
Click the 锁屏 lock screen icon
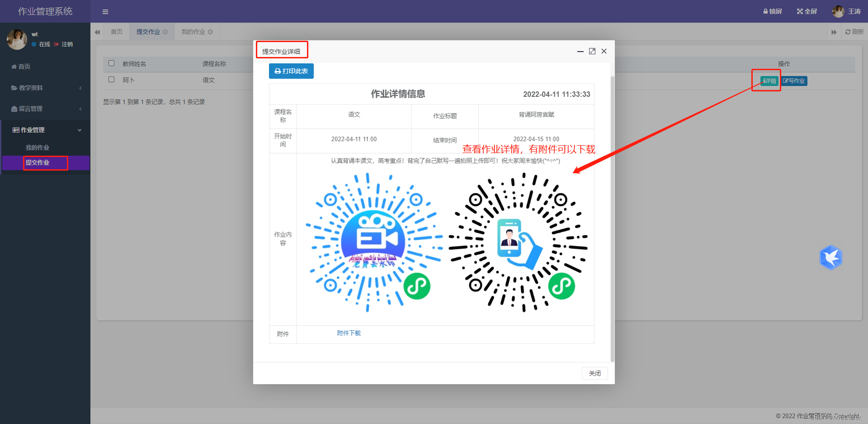772,11
